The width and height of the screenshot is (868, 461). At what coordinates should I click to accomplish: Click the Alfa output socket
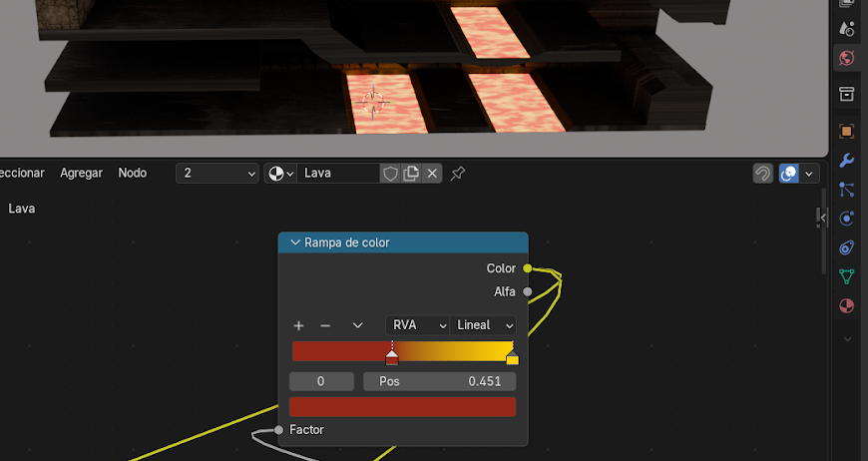point(528,291)
